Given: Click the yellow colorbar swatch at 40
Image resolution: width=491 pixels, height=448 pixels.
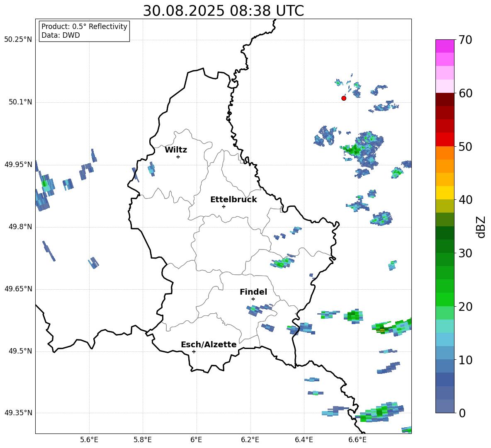Looking at the screenshot, I should tap(445, 193).
